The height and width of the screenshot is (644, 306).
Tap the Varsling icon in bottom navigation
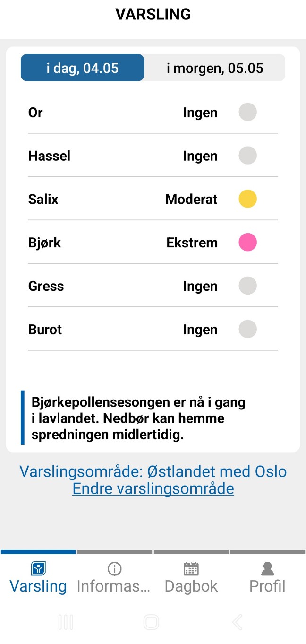38,568
